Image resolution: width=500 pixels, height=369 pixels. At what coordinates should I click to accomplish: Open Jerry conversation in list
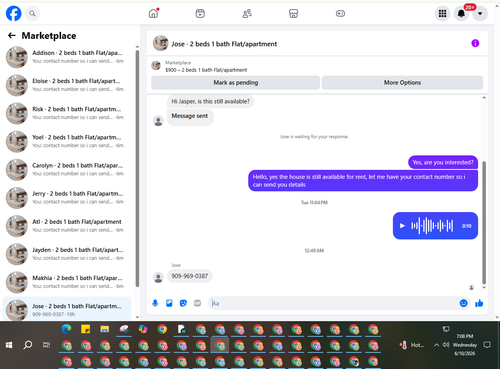tap(67, 198)
